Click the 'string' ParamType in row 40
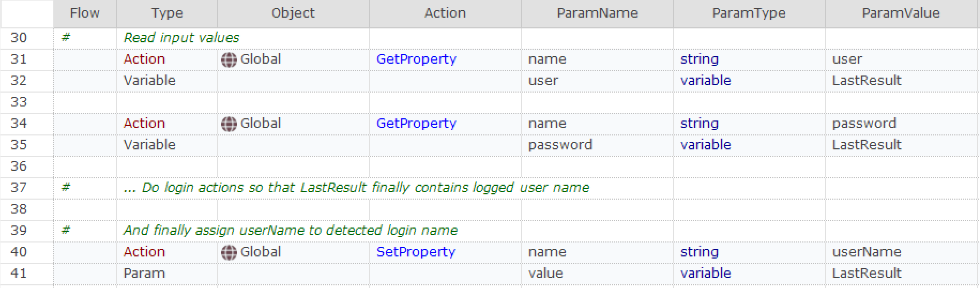This screenshot has height=288, width=980. 699,252
